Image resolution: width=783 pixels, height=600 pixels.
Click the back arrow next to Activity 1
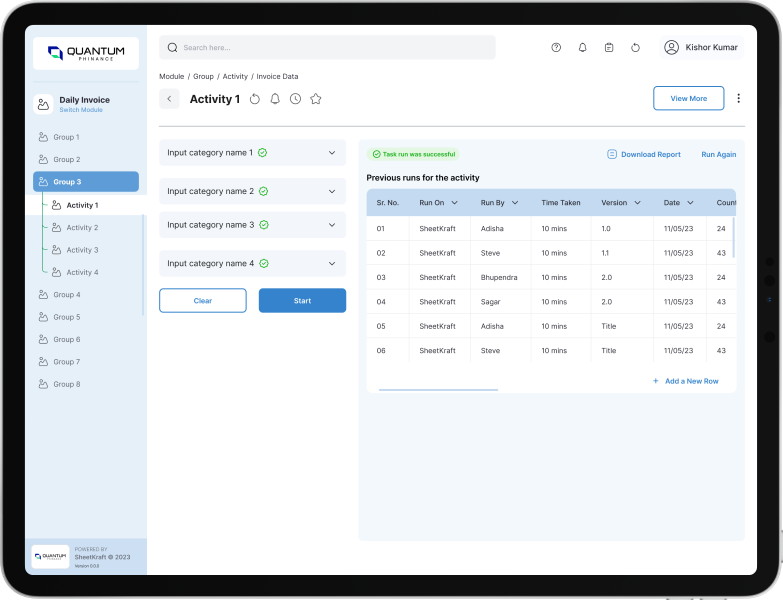pos(169,99)
